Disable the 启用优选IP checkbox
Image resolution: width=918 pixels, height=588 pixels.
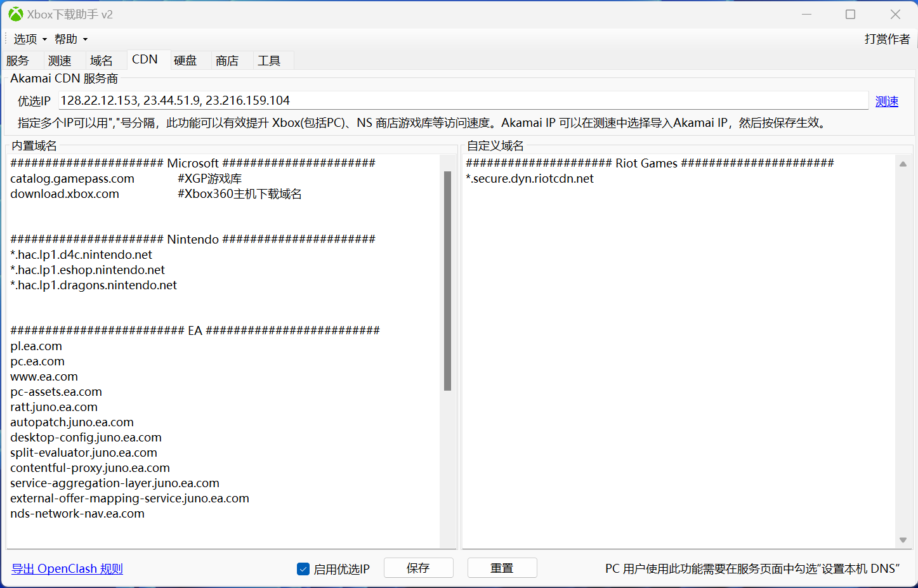pos(303,568)
